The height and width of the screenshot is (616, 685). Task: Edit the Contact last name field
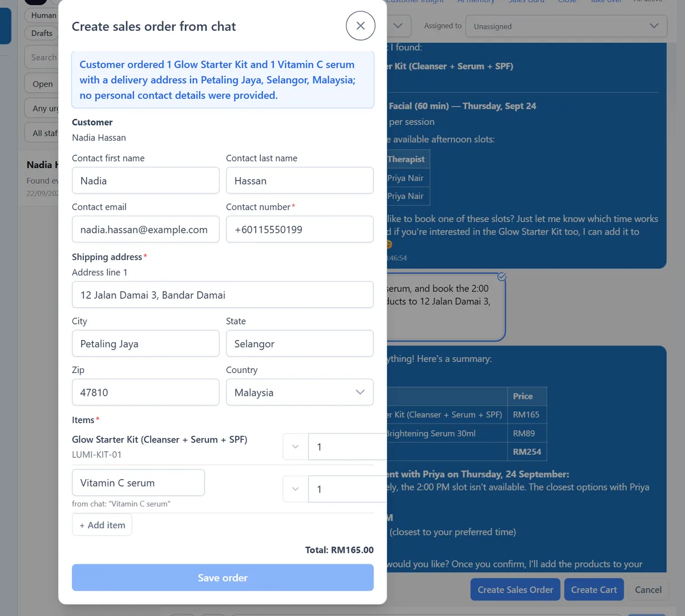[300, 180]
